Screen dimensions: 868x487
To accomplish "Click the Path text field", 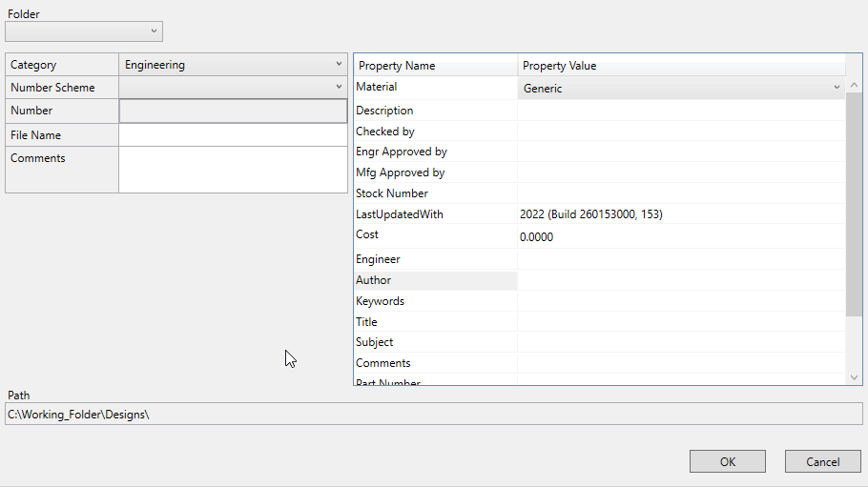I will pos(433,414).
